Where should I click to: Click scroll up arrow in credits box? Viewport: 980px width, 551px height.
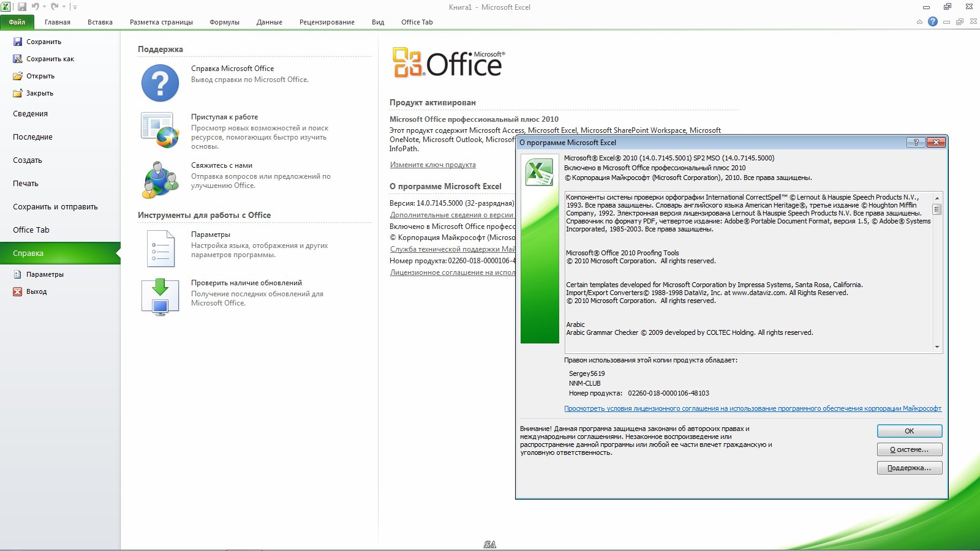click(937, 198)
